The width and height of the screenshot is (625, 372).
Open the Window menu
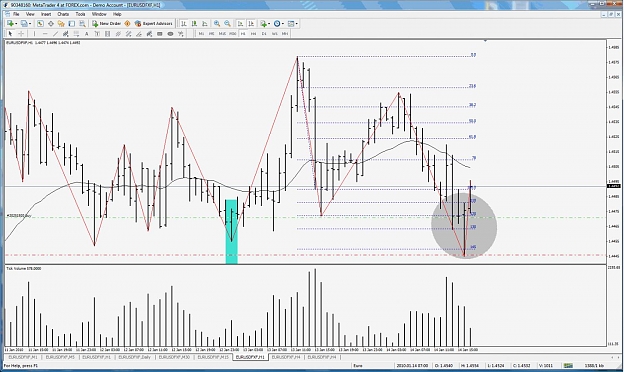pos(99,14)
